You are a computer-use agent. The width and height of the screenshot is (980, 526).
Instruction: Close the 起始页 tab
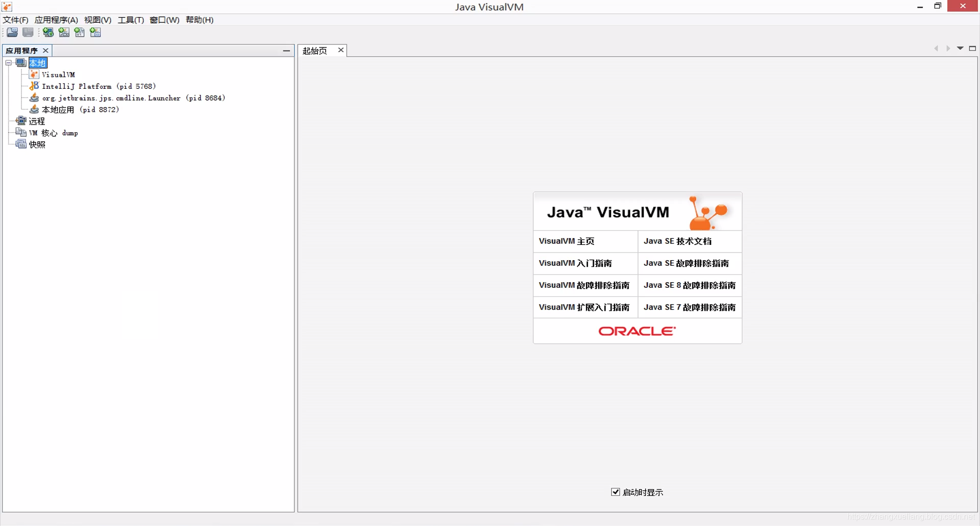[340, 49]
